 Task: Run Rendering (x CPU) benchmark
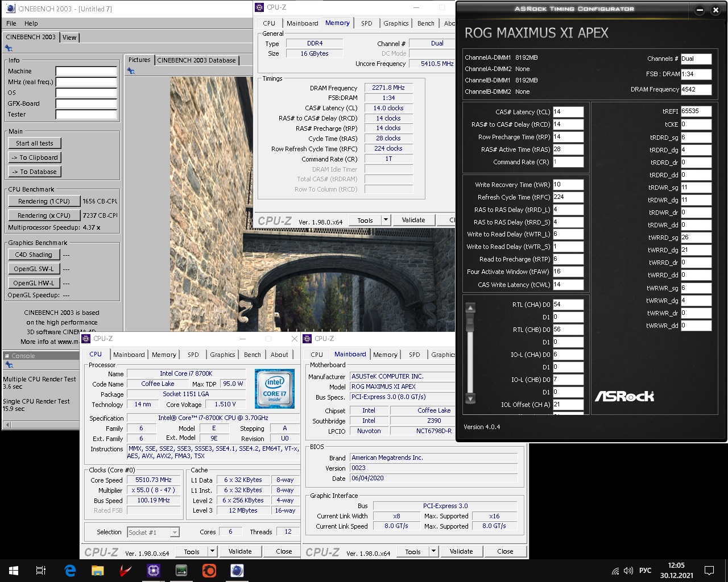pos(44,215)
